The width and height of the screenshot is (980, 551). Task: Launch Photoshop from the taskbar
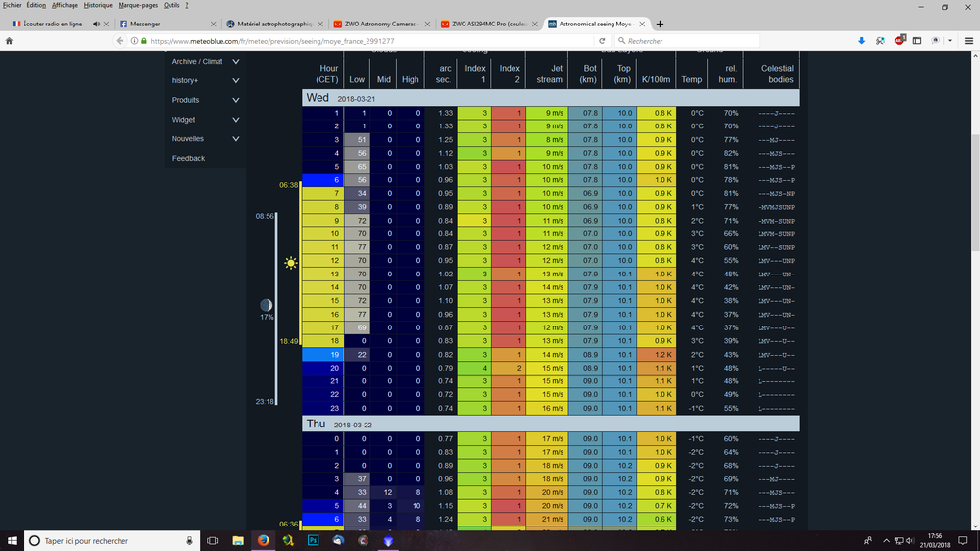point(314,541)
